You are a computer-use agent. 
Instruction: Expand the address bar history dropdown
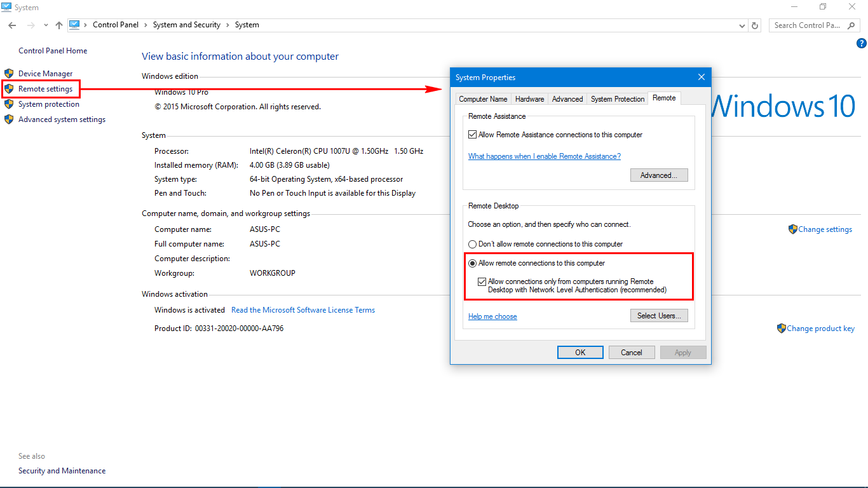[742, 25]
